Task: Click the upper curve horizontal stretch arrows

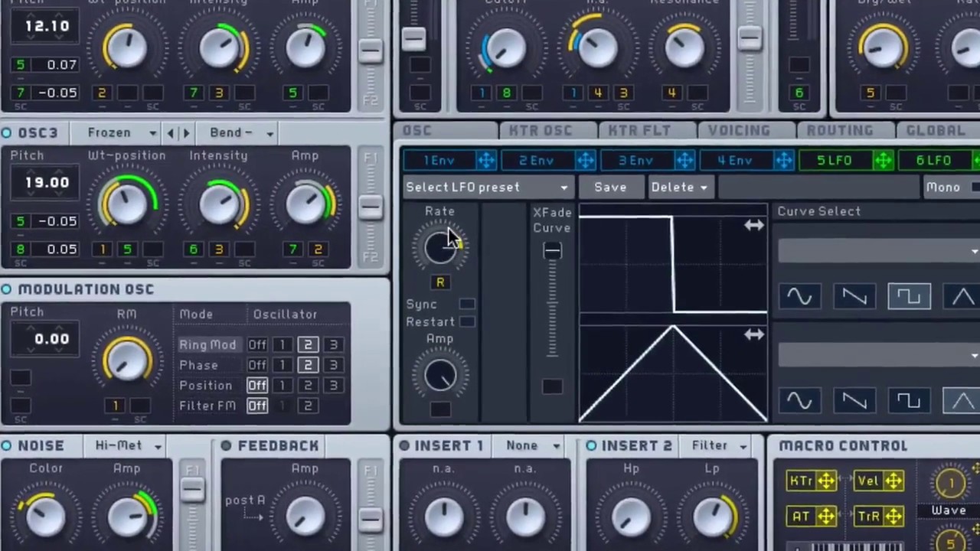Action: pos(754,225)
